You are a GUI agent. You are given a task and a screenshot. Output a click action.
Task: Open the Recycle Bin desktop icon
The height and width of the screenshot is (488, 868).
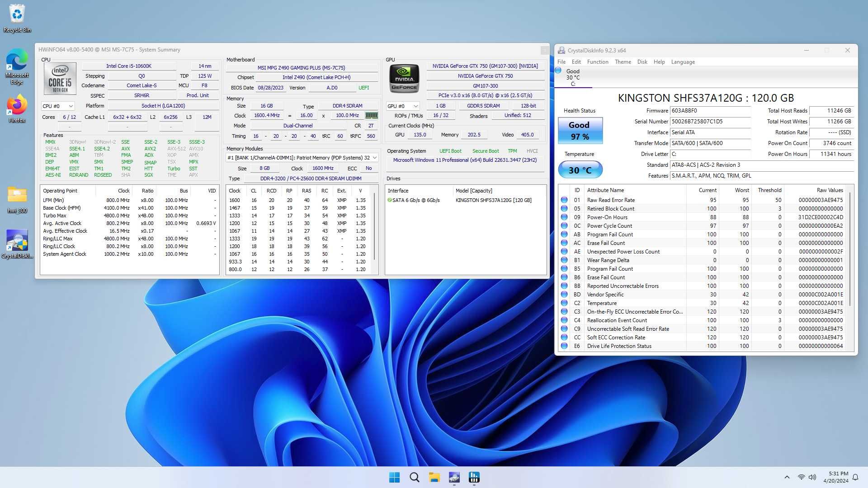(17, 18)
